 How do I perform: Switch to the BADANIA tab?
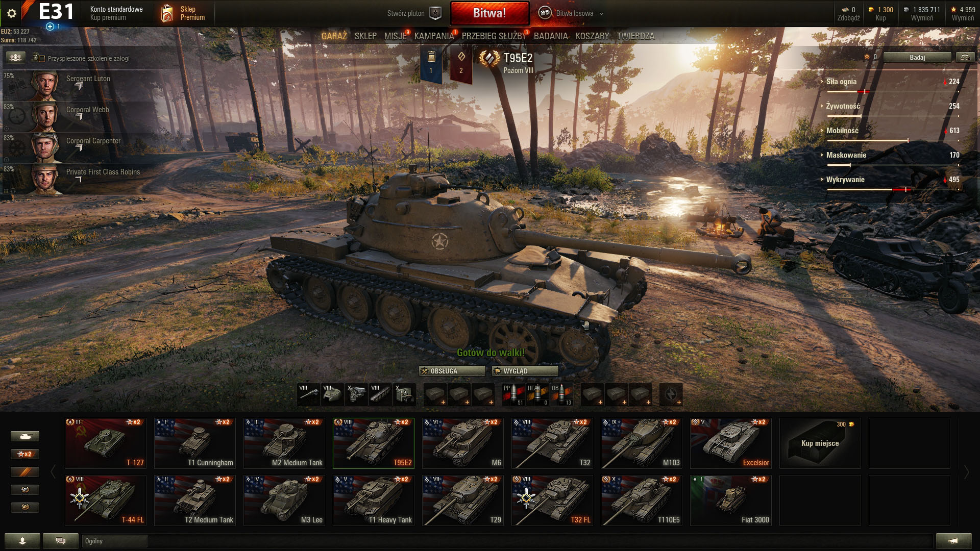[x=551, y=36]
